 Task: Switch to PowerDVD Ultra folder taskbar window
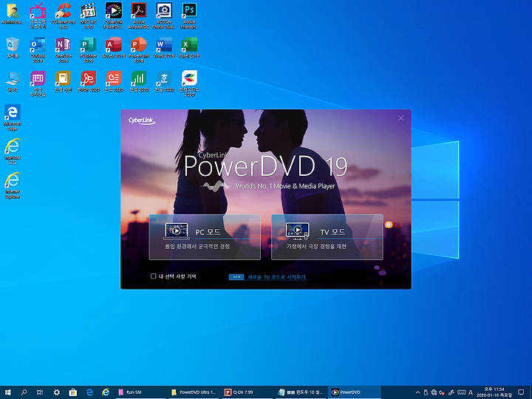(194, 392)
